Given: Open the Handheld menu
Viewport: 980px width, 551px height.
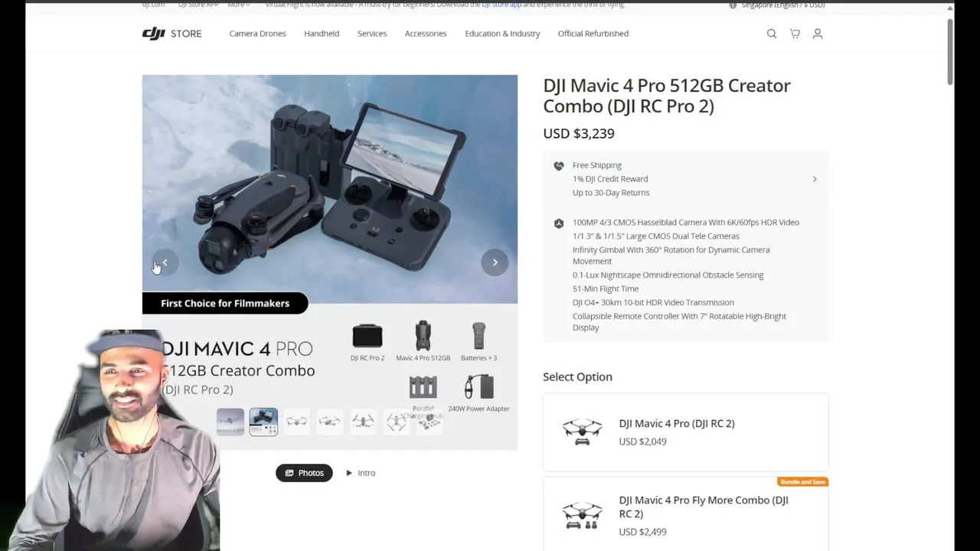Looking at the screenshot, I should pos(322,34).
